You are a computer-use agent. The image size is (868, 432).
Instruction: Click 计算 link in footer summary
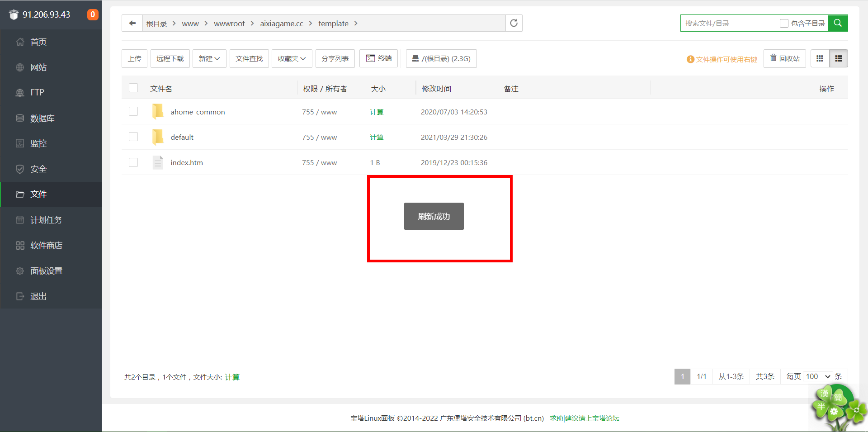232,377
